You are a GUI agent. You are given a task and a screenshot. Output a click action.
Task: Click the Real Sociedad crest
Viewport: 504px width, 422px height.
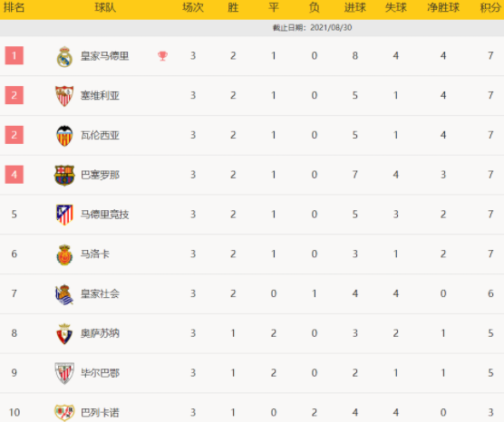[64, 294]
